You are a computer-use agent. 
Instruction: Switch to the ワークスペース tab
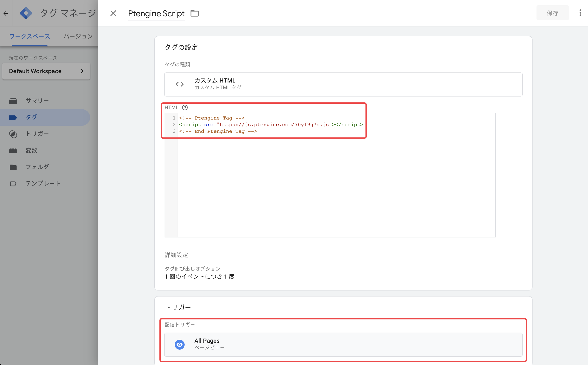click(29, 37)
